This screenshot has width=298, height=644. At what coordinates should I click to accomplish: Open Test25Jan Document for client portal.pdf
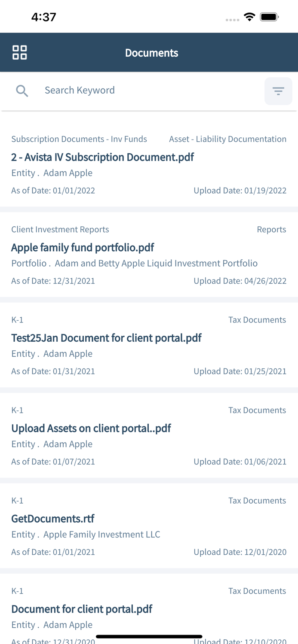(x=106, y=338)
